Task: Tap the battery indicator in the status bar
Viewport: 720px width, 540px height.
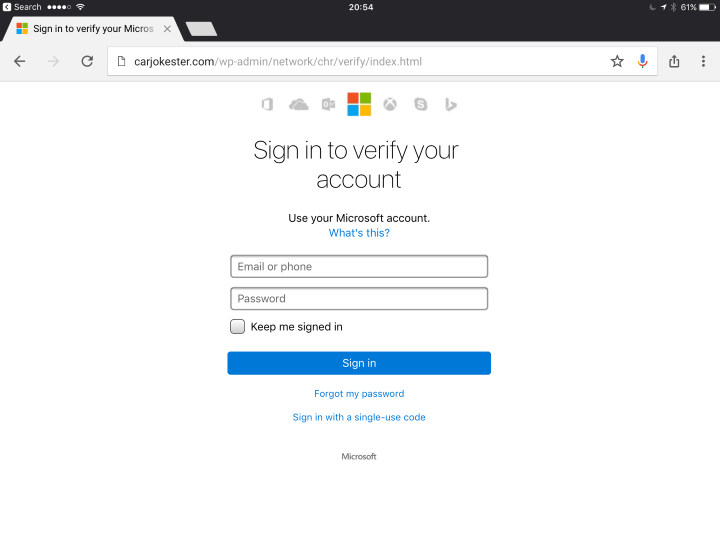Action: (x=707, y=7)
